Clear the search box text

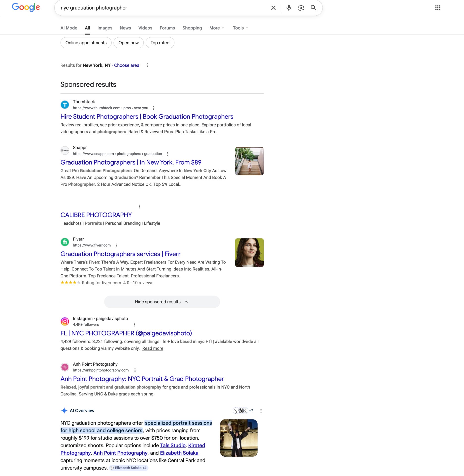click(273, 8)
